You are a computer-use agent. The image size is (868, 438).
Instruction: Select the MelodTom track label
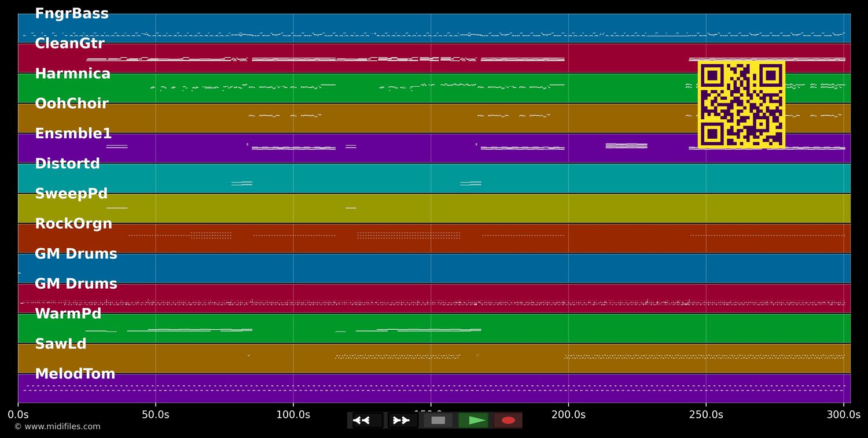pos(75,374)
